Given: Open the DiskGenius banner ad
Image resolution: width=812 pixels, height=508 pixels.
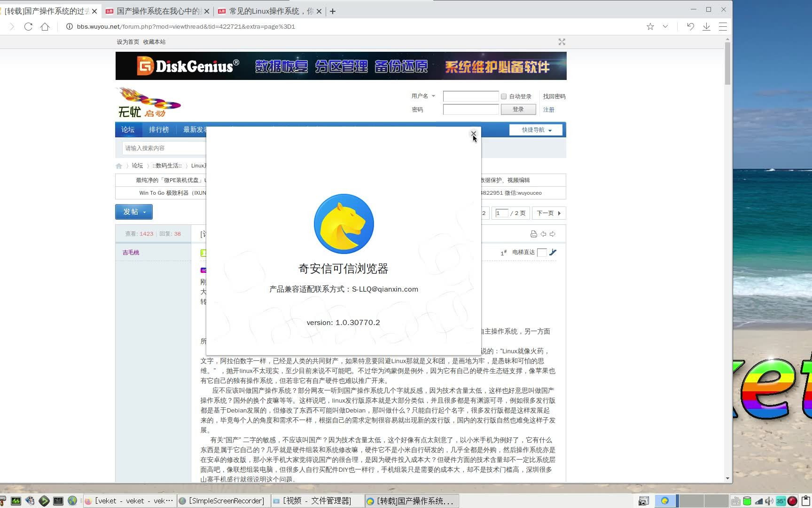Looking at the screenshot, I should (x=341, y=66).
